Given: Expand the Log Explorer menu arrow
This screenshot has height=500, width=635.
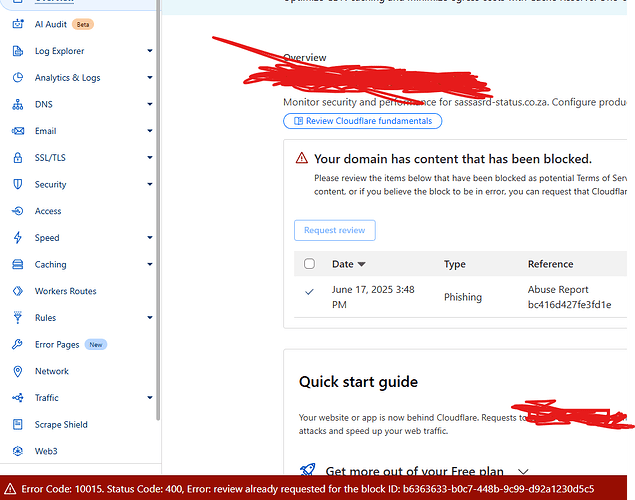Looking at the screenshot, I should [150, 51].
